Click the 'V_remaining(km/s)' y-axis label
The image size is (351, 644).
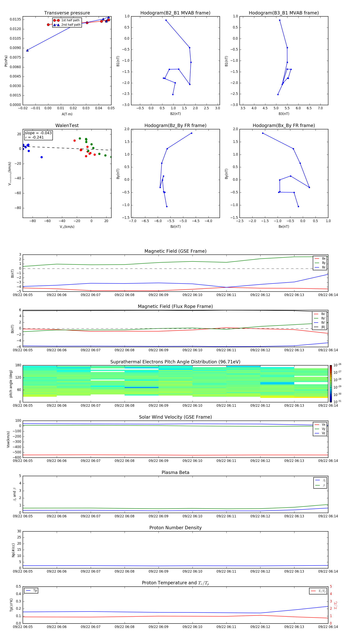pyautogui.click(x=10, y=173)
